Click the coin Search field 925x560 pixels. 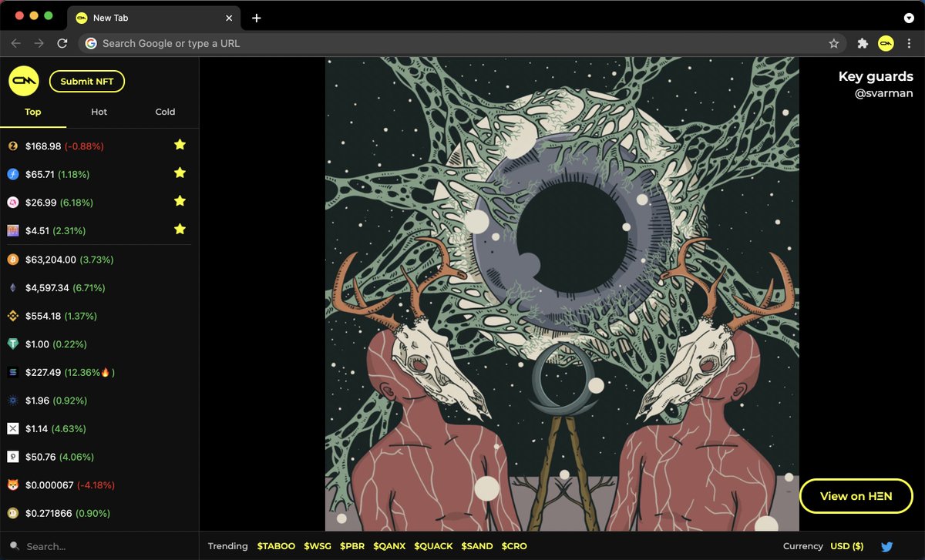pos(99,546)
